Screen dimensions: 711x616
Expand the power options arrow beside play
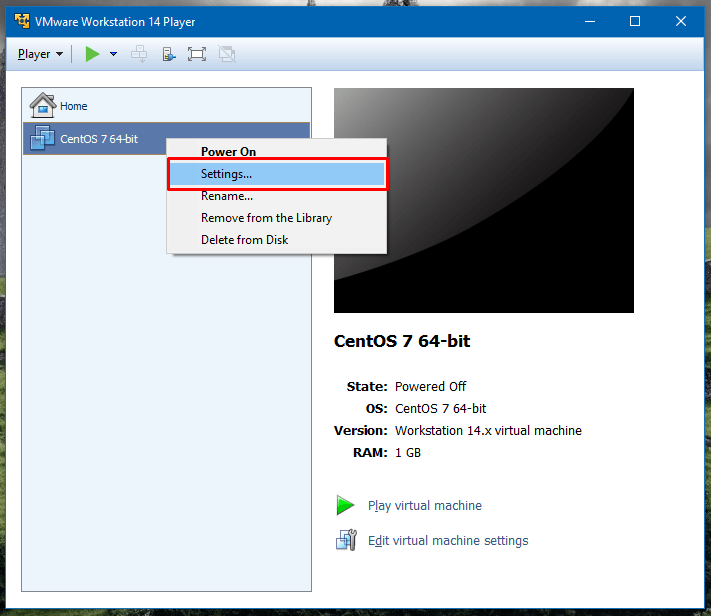coord(113,54)
